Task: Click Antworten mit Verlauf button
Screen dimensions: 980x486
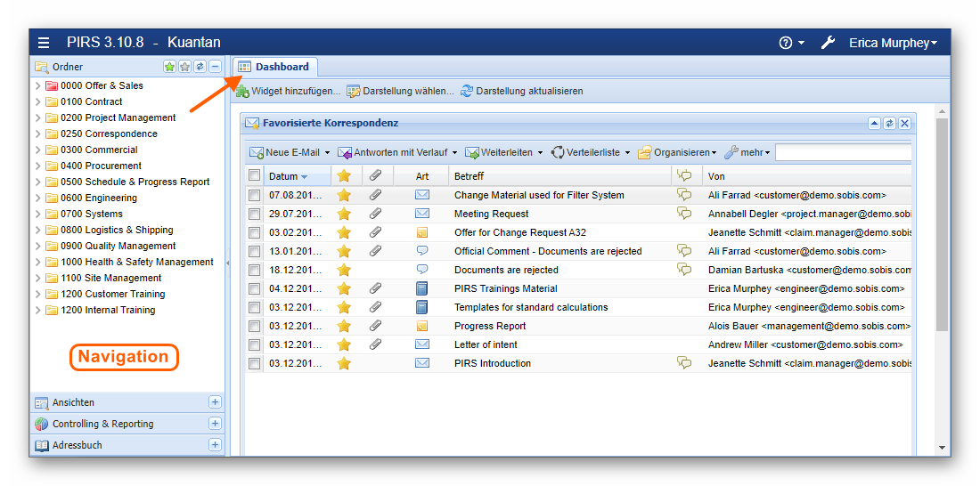Action: coord(393,152)
